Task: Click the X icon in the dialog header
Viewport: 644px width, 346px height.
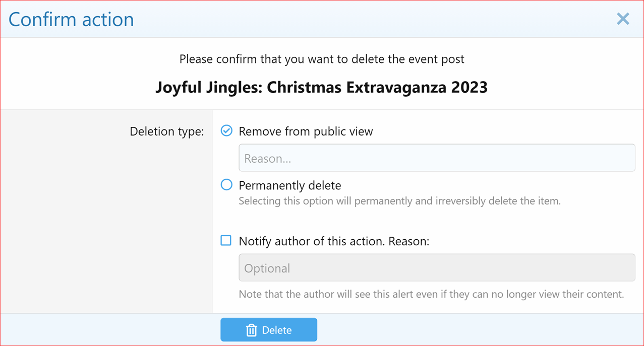Action: (x=623, y=19)
